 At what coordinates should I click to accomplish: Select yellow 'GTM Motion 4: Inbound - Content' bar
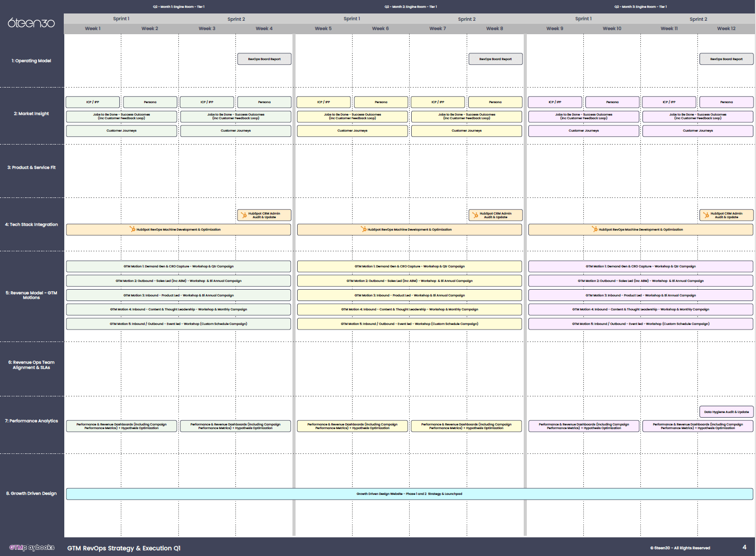[410, 309]
